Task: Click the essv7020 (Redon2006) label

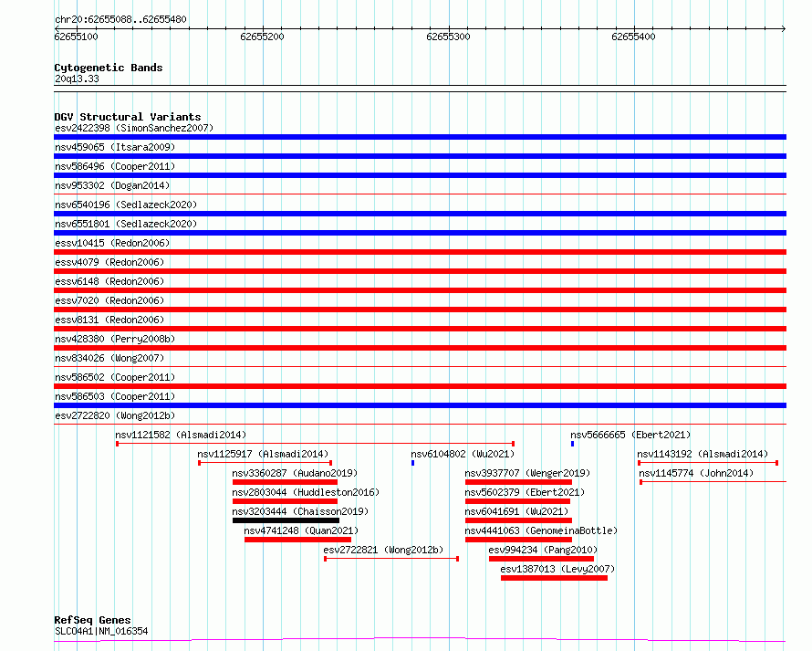Action: tap(109, 300)
